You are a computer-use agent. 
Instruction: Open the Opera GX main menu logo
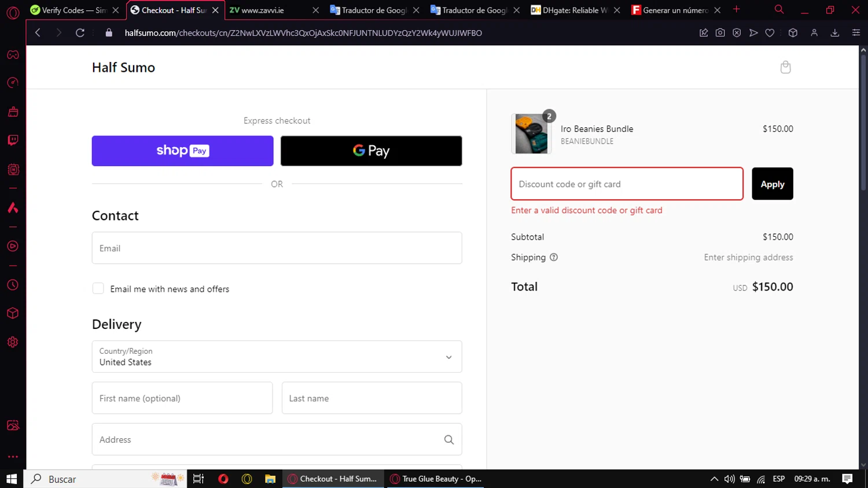[13, 12]
